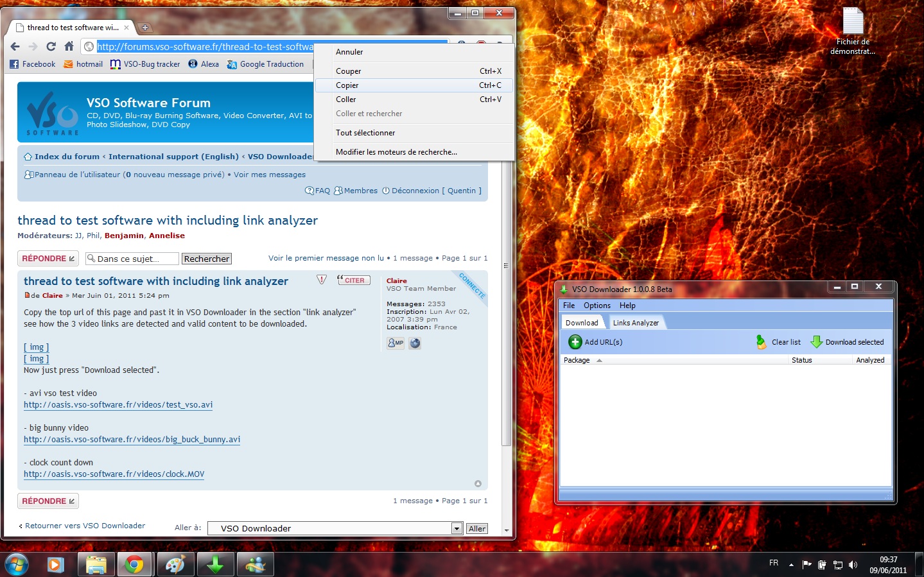Open the Options menu in VSO Downloader
Screen dimensions: 924x577
[x=597, y=306]
